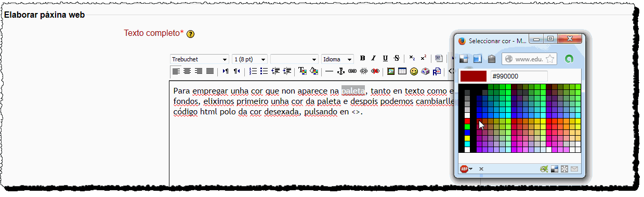The width and height of the screenshot is (644, 197).
Task: Click the first blue toolbar icon in color window
Action: 463,59
